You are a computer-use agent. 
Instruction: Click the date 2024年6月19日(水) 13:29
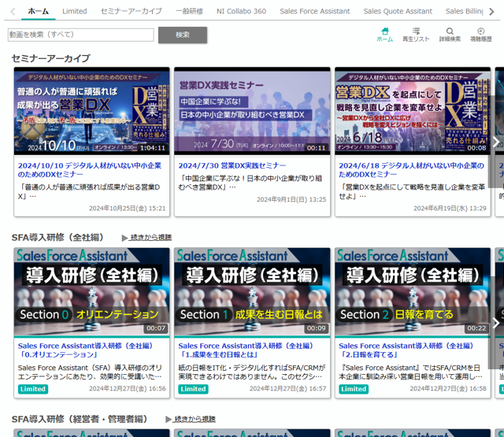coord(450,208)
